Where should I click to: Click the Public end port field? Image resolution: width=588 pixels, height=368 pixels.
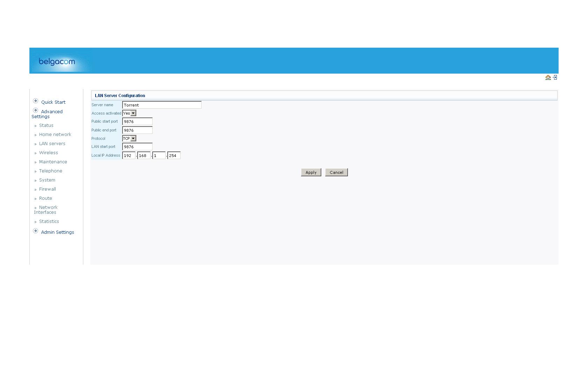[x=137, y=130]
